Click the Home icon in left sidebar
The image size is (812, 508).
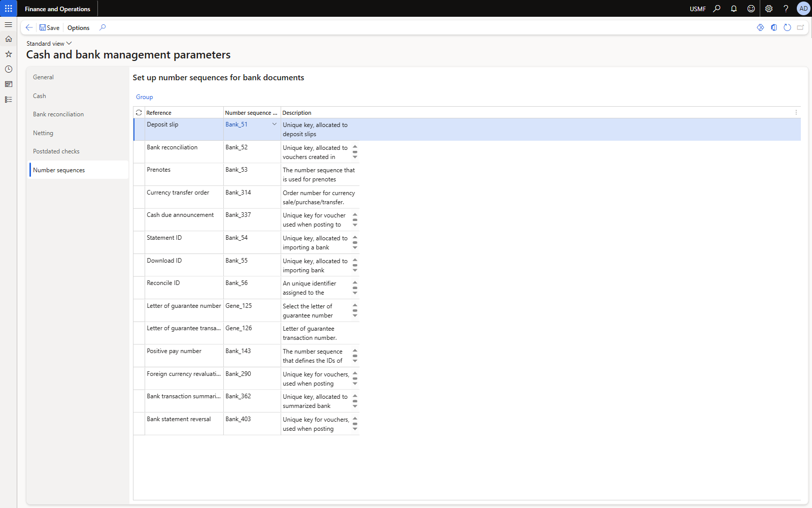tap(9, 39)
